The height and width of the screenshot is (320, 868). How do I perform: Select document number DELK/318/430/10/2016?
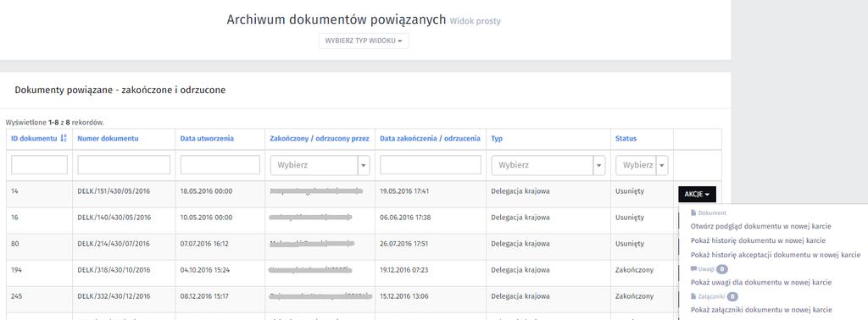coord(114,270)
